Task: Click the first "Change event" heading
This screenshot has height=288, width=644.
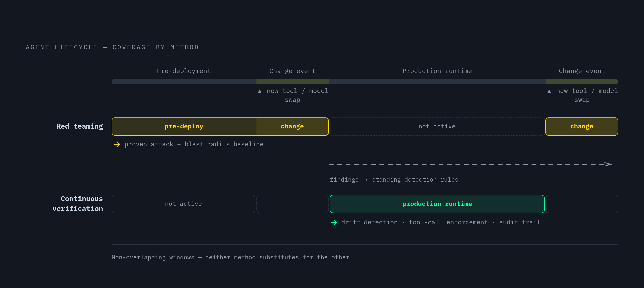Action: pyautogui.click(x=292, y=71)
